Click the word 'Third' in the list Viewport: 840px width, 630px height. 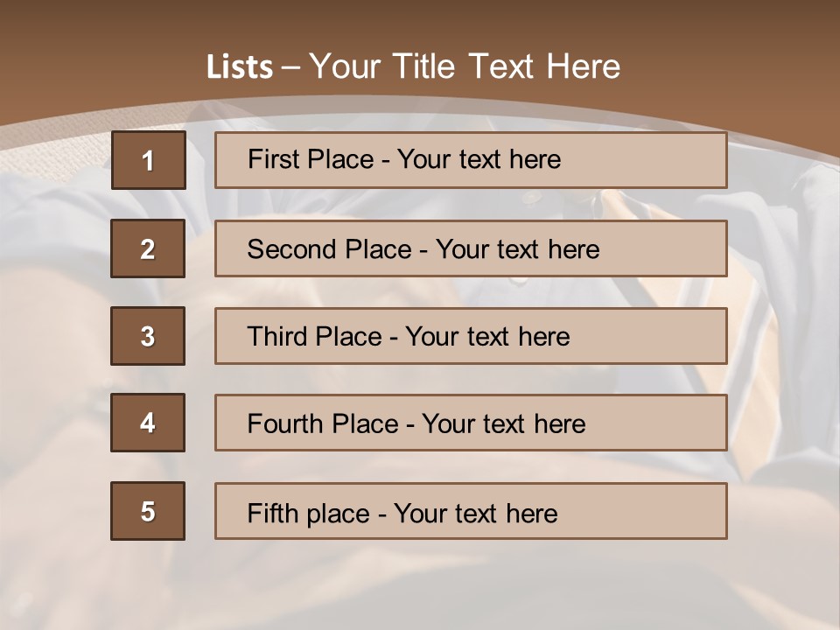click(x=277, y=337)
